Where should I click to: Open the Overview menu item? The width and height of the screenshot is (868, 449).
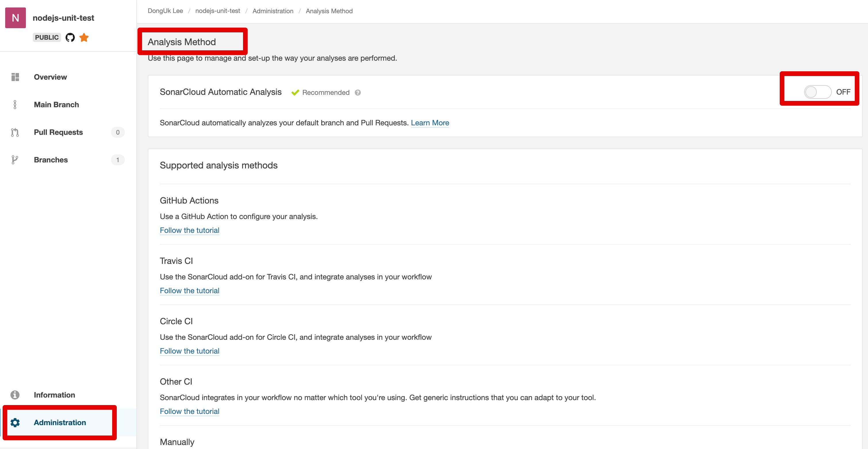click(x=50, y=77)
